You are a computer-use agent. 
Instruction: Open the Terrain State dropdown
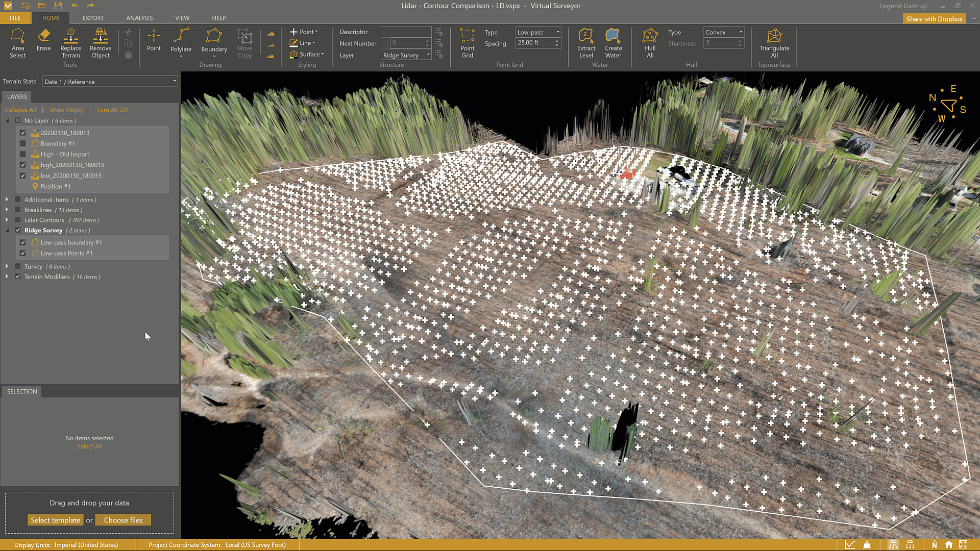110,82
